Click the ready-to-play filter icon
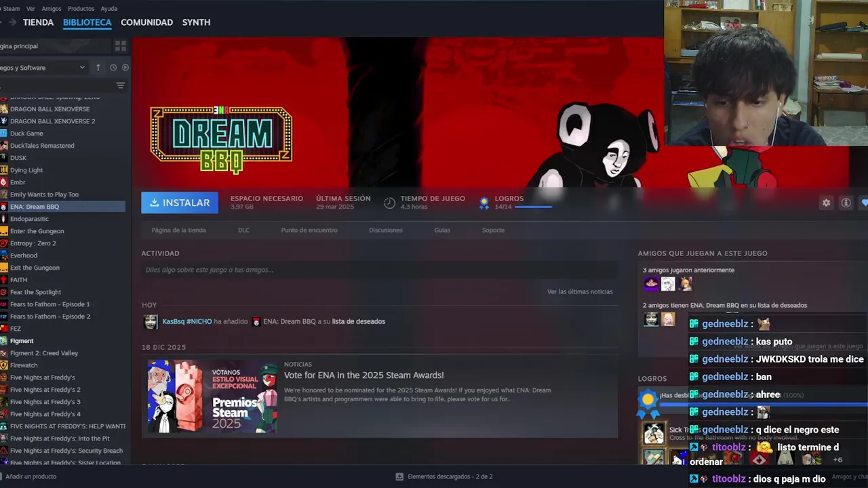 coord(125,68)
